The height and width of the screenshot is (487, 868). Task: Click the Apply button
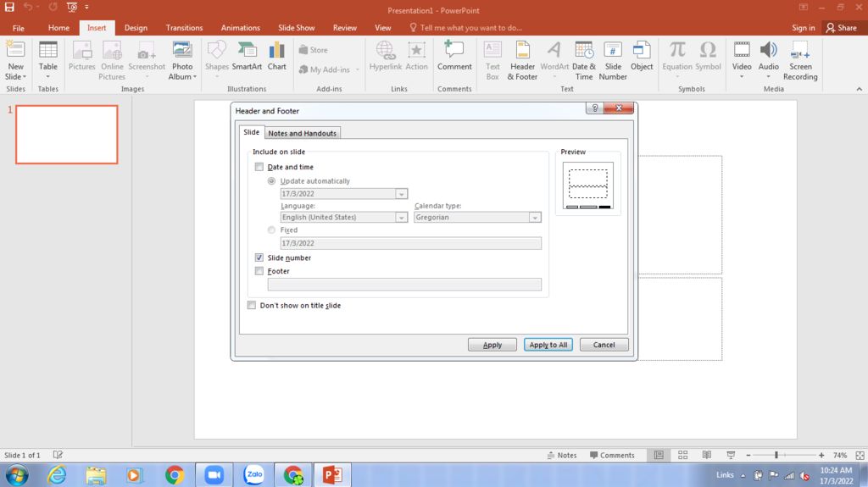[x=492, y=345]
